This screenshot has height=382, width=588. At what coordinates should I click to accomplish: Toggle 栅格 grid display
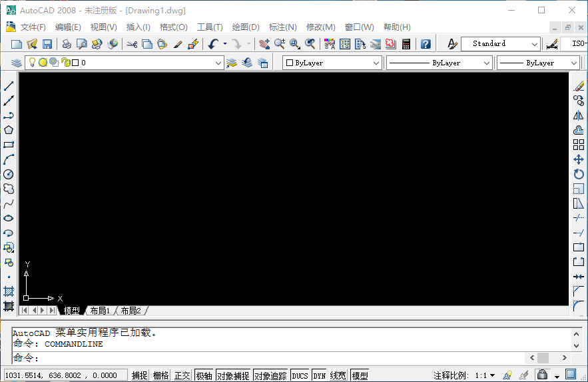[161, 375]
